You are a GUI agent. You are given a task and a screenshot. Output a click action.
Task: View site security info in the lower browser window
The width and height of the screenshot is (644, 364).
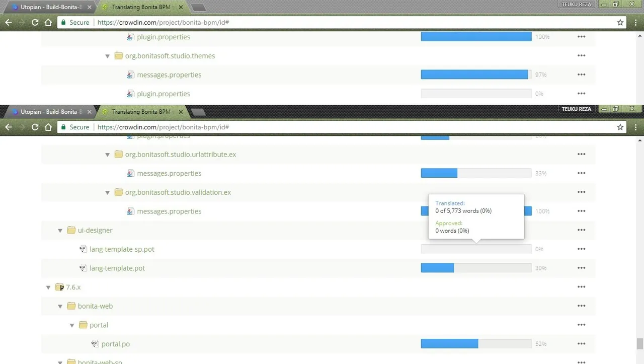(x=74, y=127)
